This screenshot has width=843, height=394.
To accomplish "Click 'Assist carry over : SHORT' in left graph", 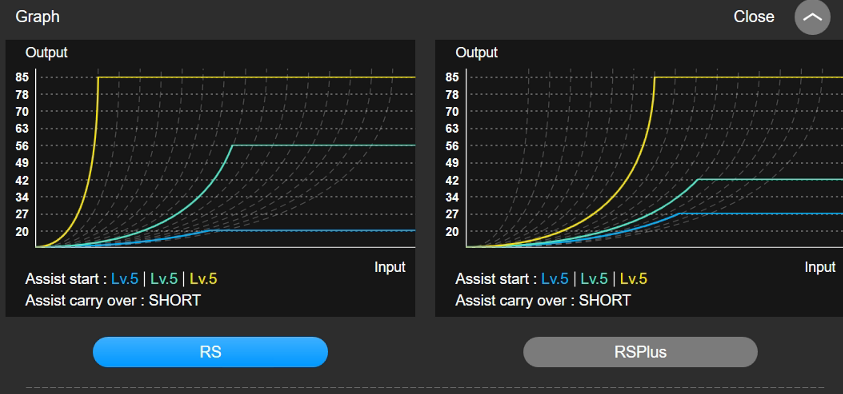I will coord(113,300).
